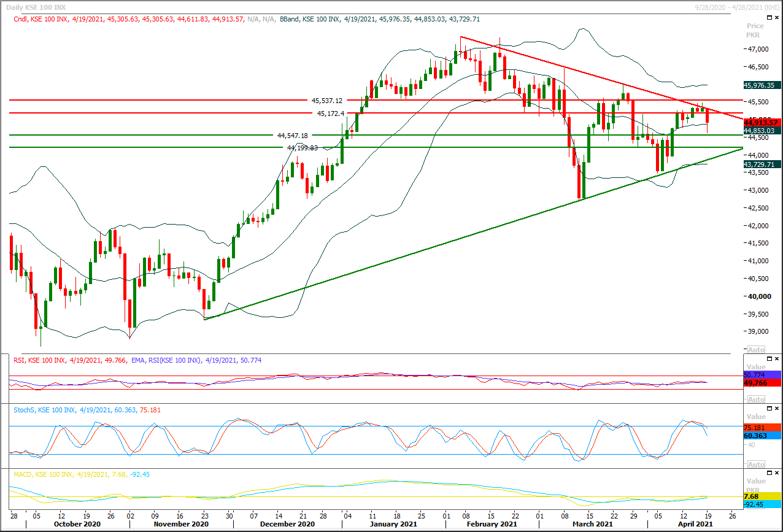Click the 44,853.03 middle band price tag

762,131
